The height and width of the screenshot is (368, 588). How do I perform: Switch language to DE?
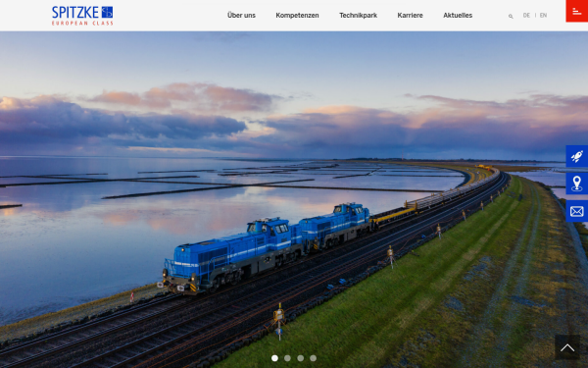click(526, 16)
